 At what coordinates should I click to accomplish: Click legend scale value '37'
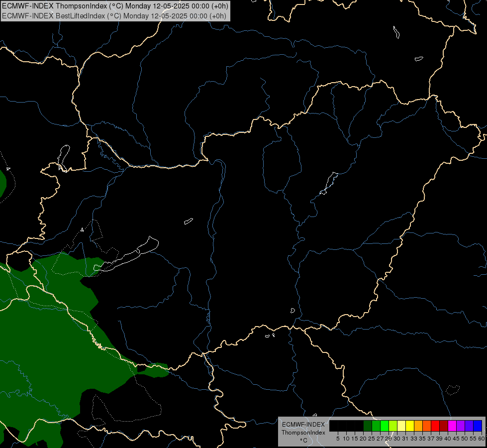point(431,439)
